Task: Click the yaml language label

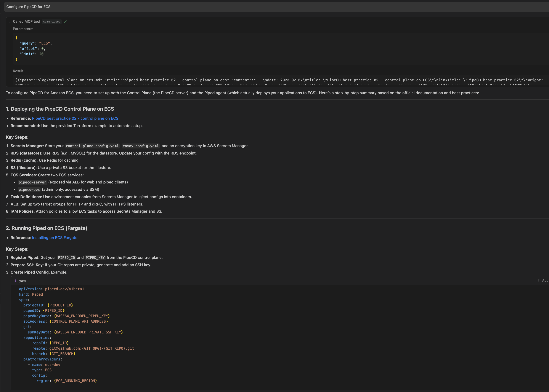Action: pos(23,280)
